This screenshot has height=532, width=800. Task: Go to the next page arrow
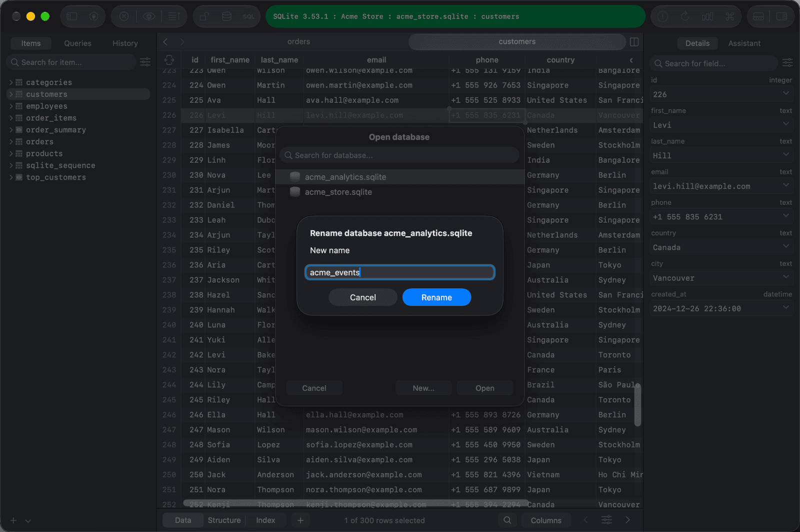(x=628, y=520)
